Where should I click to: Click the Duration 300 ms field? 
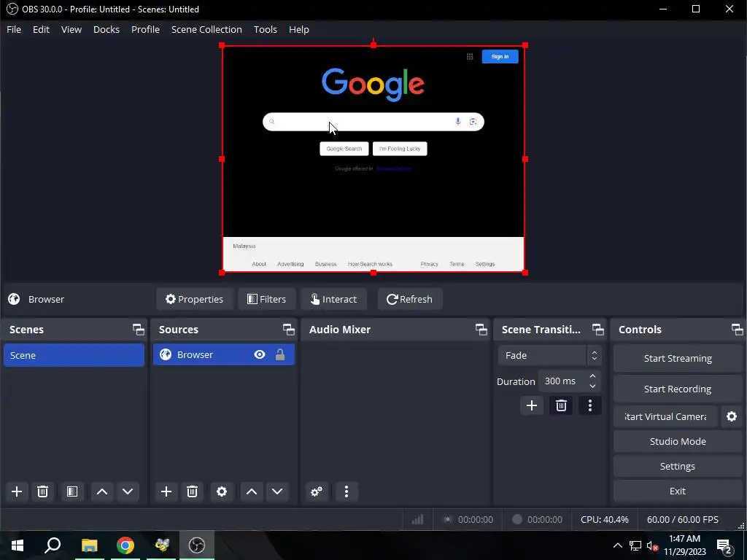570,381
